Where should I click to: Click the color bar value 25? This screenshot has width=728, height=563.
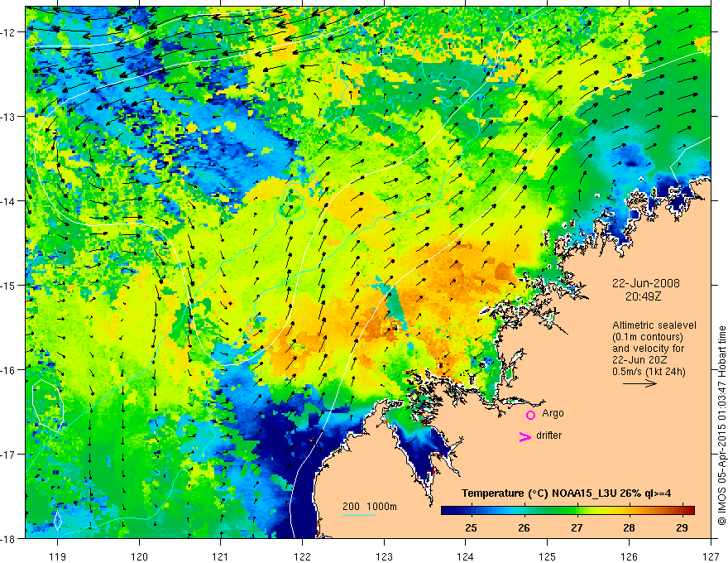click(471, 528)
